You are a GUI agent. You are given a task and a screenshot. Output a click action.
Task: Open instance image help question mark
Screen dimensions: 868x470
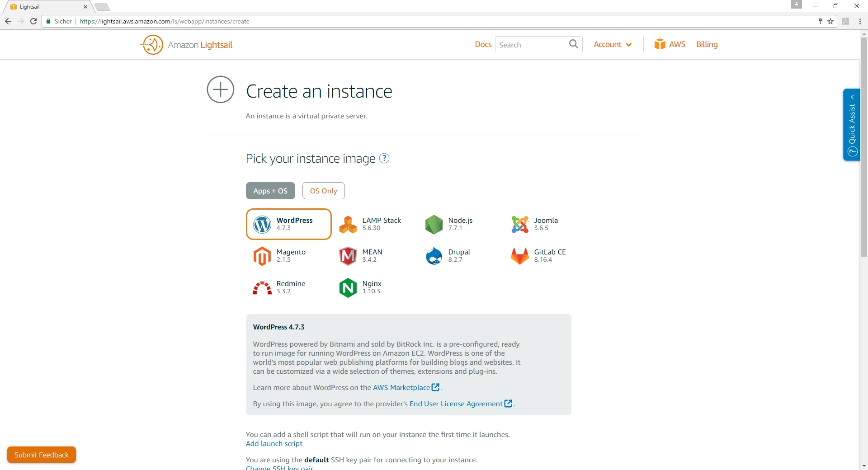[x=384, y=158]
